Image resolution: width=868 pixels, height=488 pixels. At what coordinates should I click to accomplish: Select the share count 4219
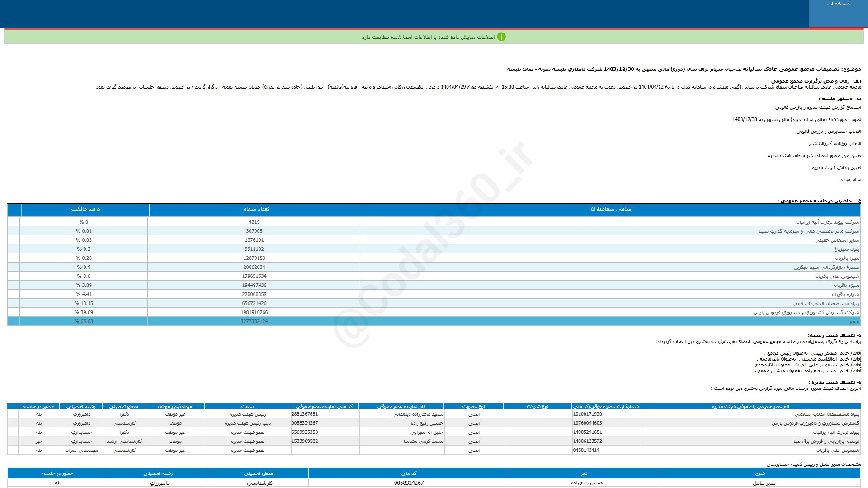coord(254,222)
